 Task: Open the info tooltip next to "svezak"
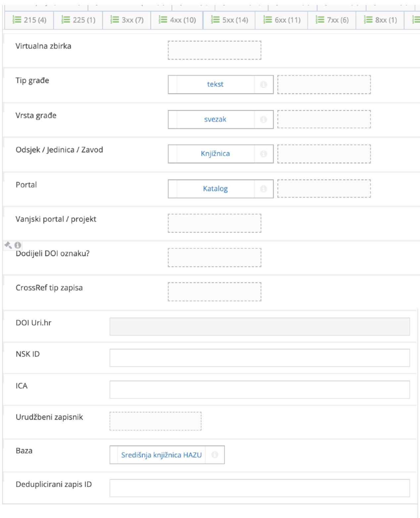coord(263,119)
